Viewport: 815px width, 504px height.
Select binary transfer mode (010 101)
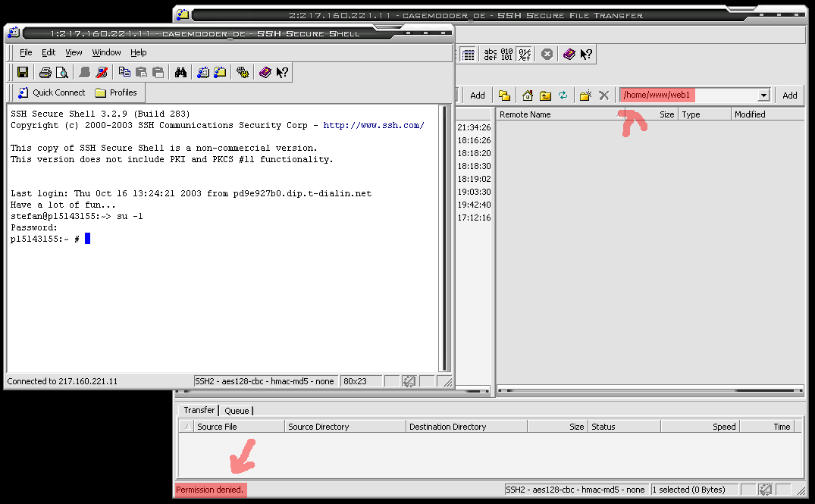click(x=507, y=55)
